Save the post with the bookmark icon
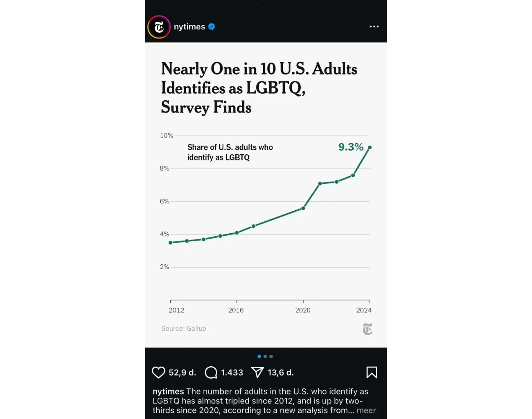532x419 pixels. coord(372,372)
